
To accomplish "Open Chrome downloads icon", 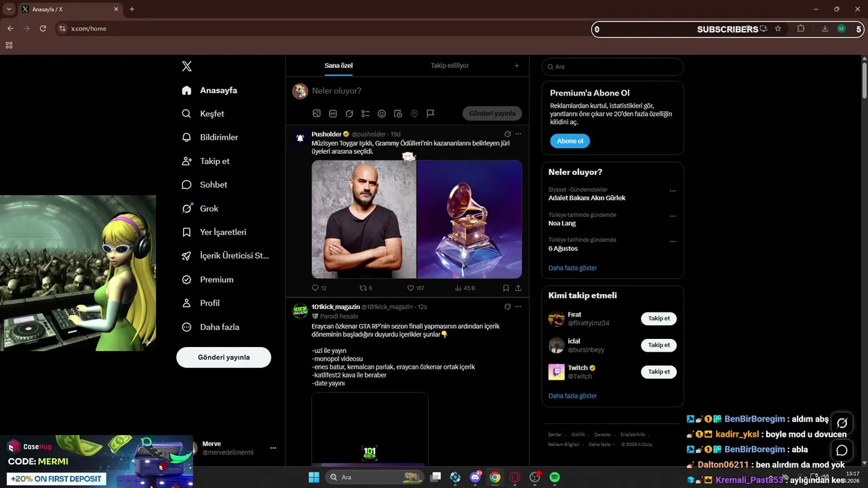I will point(825,28).
